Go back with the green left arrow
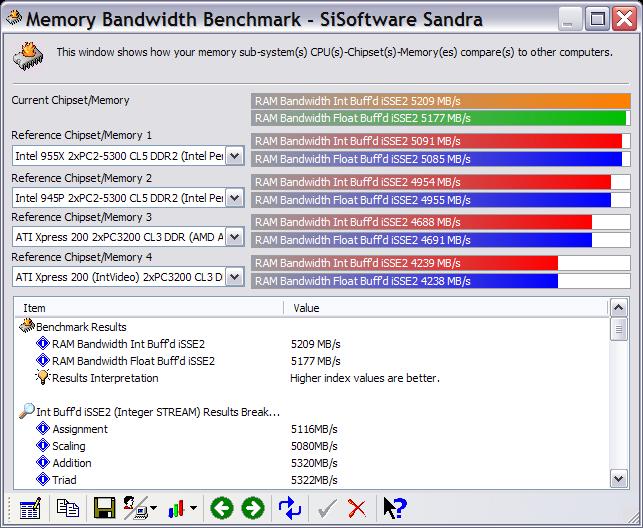Screen dimensions: 643x528 222,508
